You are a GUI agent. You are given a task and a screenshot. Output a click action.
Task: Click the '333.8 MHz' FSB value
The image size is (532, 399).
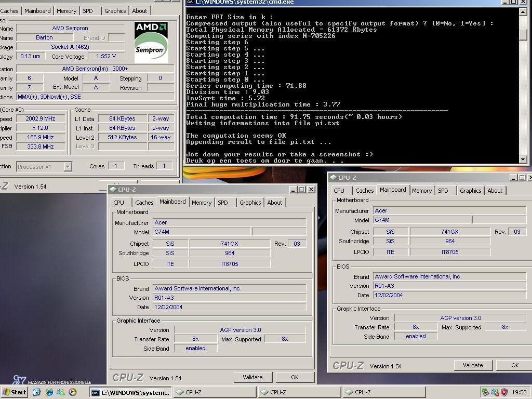click(41, 147)
